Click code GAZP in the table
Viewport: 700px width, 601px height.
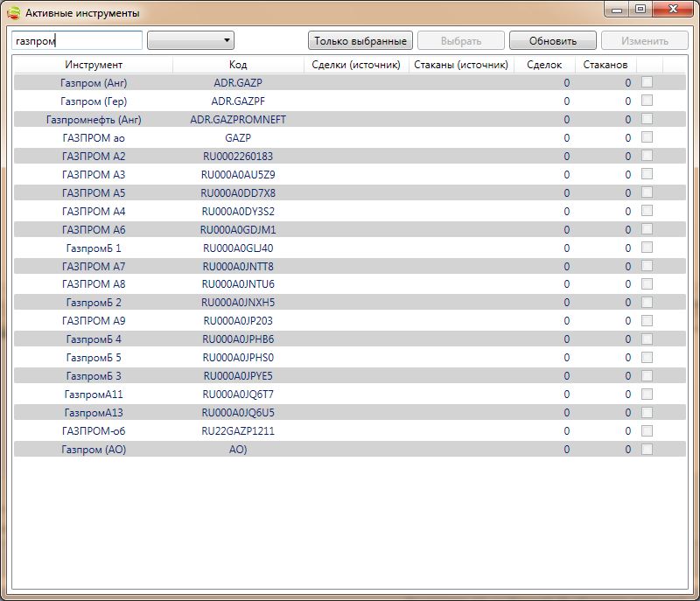[238, 138]
